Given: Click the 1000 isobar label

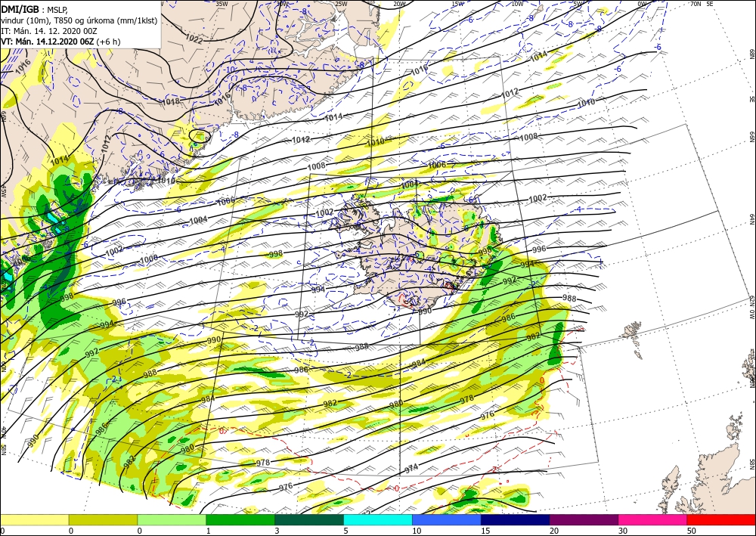Looking at the screenshot, I should click(x=148, y=260).
